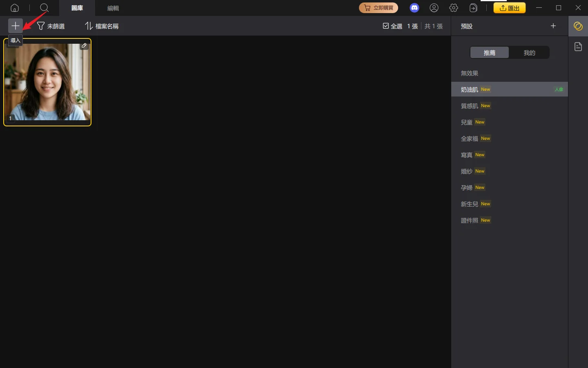
Task: Open the settings gear icon
Action: click(x=454, y=8)
